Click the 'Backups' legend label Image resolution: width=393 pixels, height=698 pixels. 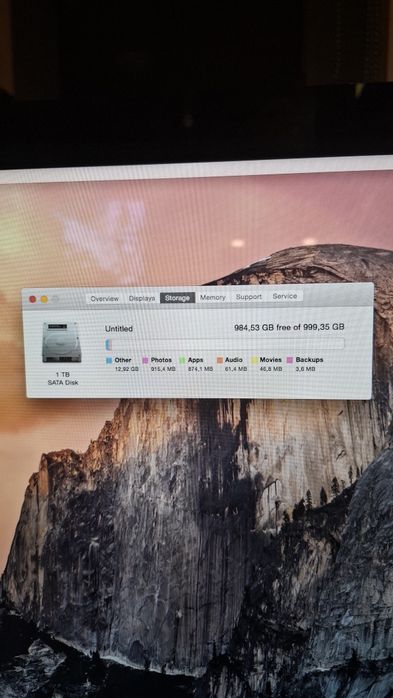(x=309, y=360)
